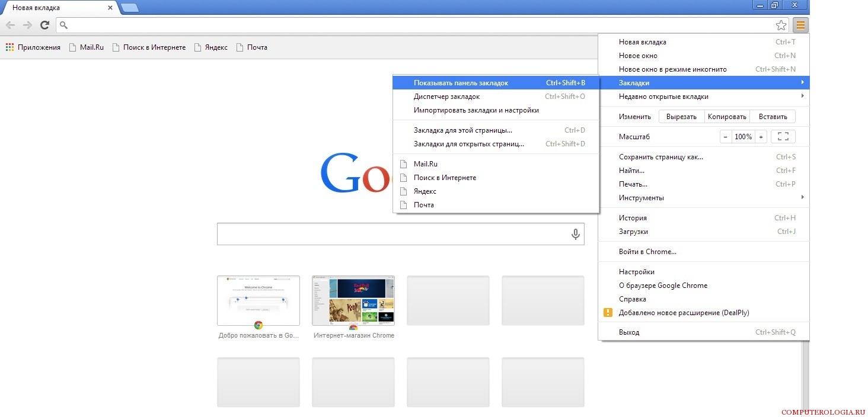Screen dimensions: 868x417
Task: Choose Новая вкладка in the Chrome menu
Action: click(x=704, y=42)
